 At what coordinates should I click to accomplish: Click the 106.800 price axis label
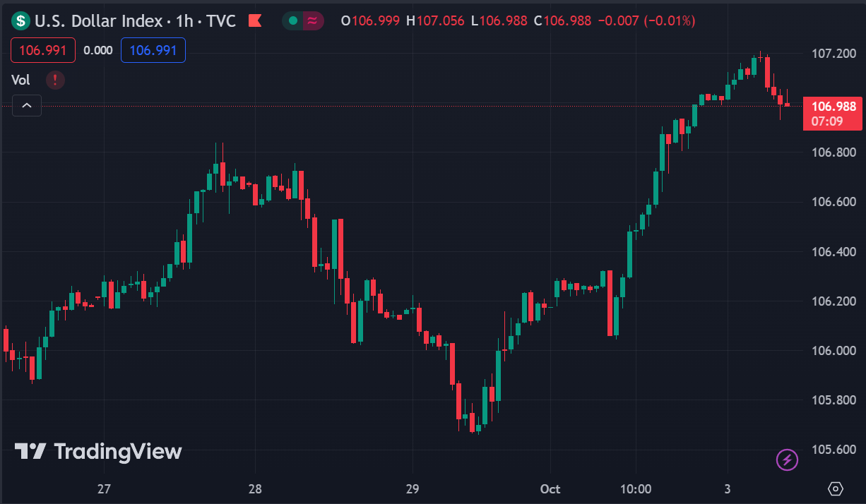(834, 152)
